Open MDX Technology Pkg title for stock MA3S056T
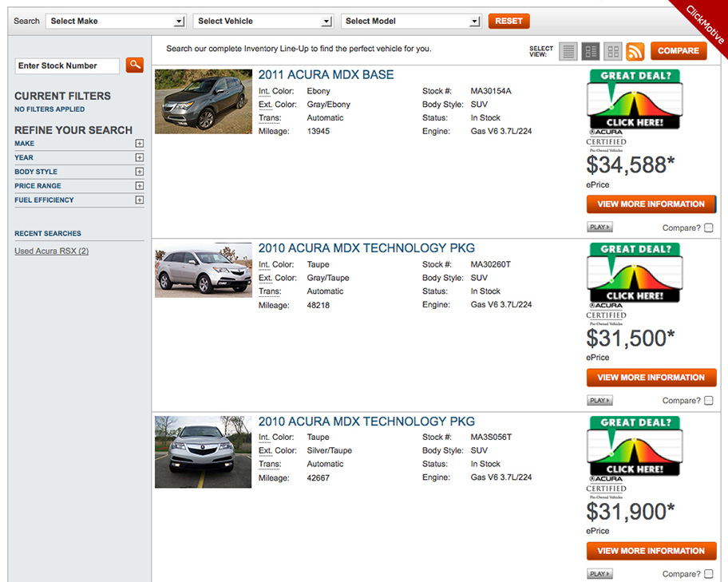 coord(366,422)
